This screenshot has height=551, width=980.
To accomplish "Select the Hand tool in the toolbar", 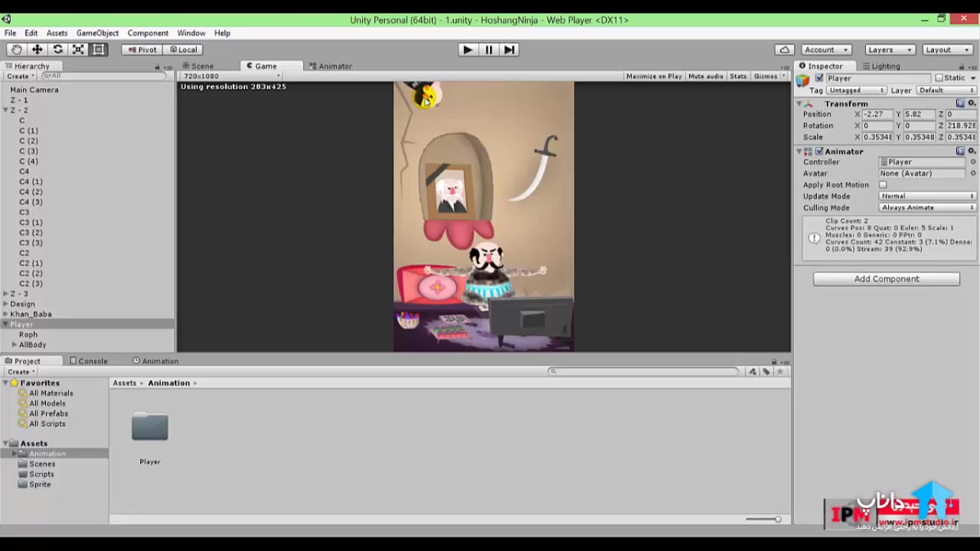I will point(17,50).
